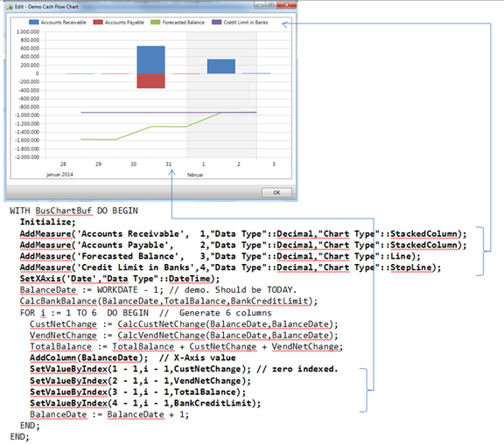Image resolution: width=504 pixels, height=444 pixels.
Task: Click the tall blue column at date 30-31
Action: coord(150,59)
